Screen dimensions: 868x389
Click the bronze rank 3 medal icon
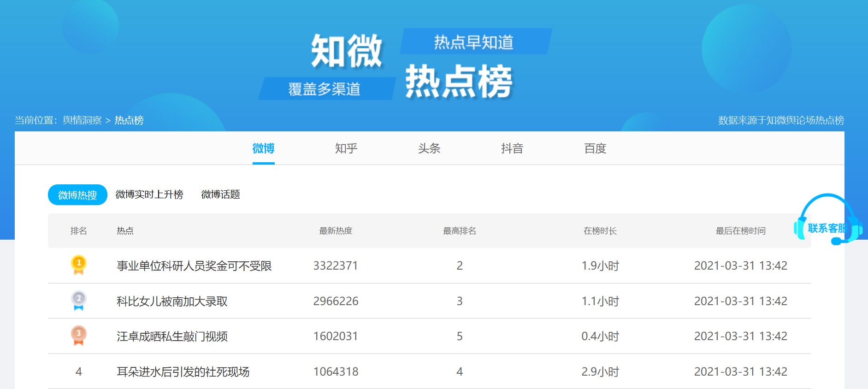pos(78,336)
